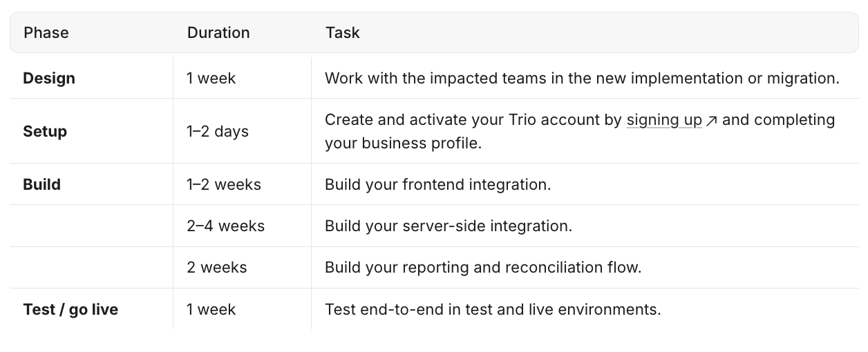Select the Task column header

click(343, 32)
